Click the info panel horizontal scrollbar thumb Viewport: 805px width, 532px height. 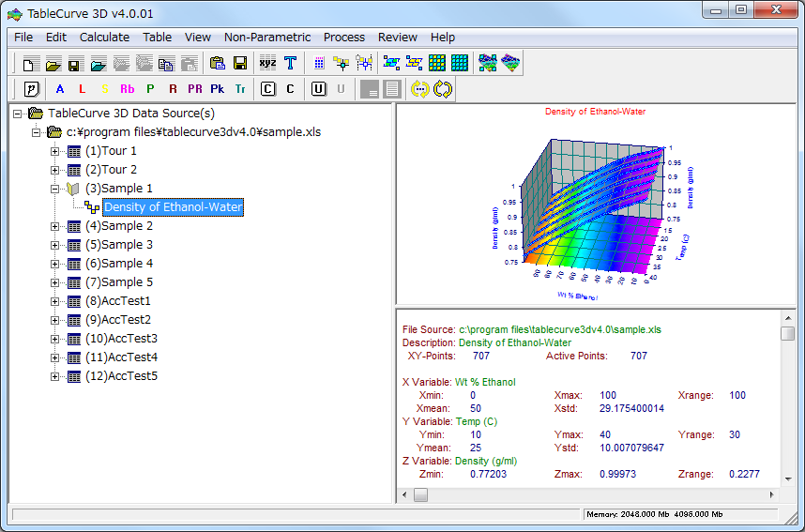[x=420, y=495]
